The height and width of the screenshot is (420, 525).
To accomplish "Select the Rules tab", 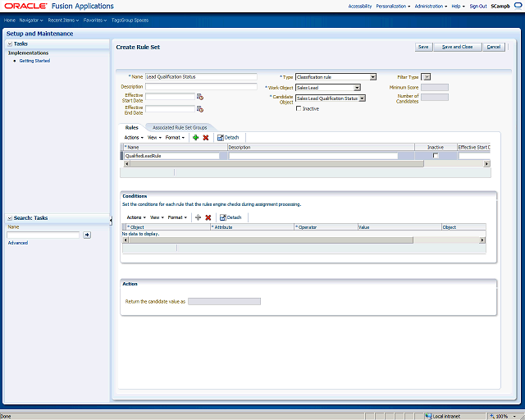I will [x=131, y=128].
